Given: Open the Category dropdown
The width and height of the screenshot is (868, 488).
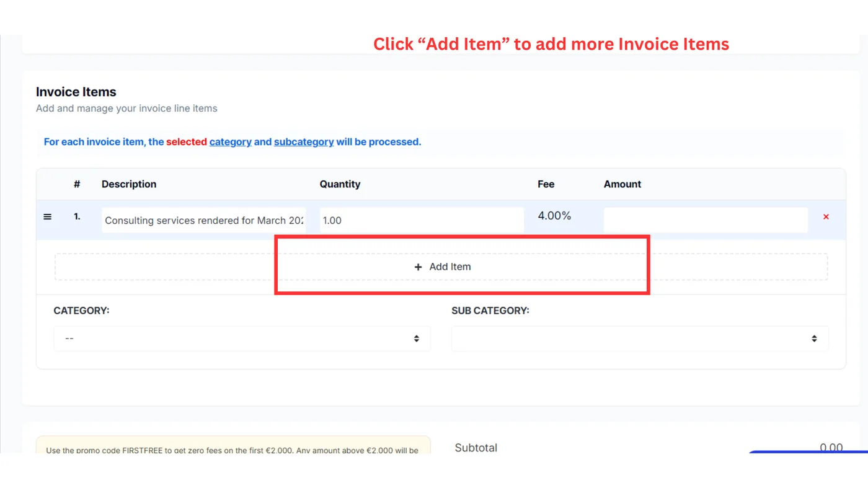Looking at the screenshot, I should point(242,339).
